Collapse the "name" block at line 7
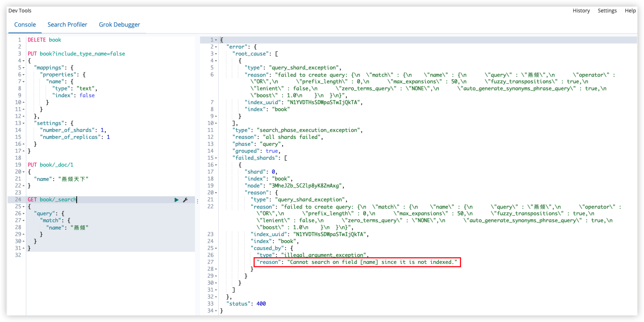Image resolution: width=644 pixels, height=322 pixels. pos(24,82)
